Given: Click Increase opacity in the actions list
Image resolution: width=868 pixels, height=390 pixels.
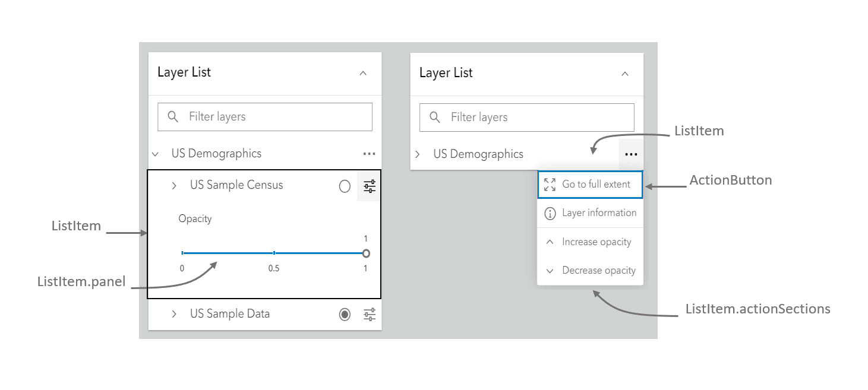Looking at the screenshot, I should tap(596, 242).
